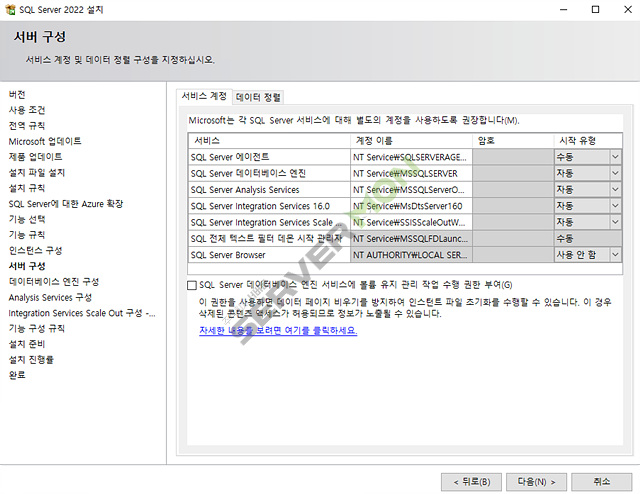Viewport: 640px width, 494px height.
Task: Open the 자세한 내용을 보려면 여기를 클릭하세요 link
Action: point(278,330)
